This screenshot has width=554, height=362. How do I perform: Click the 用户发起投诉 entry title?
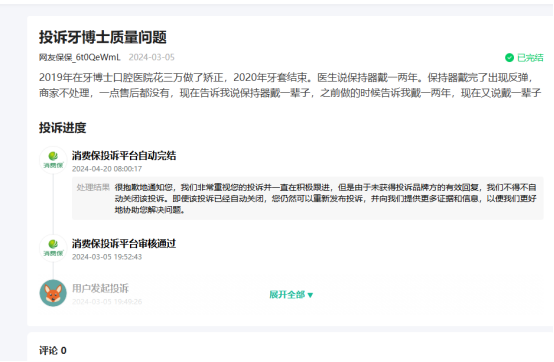100,289
